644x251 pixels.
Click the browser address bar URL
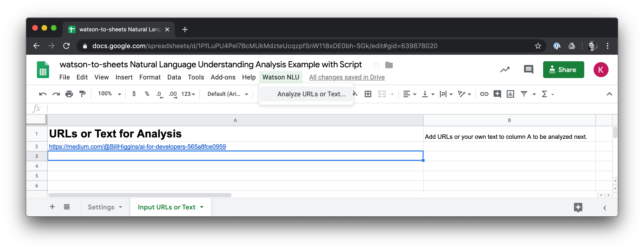tap(265, 46)
